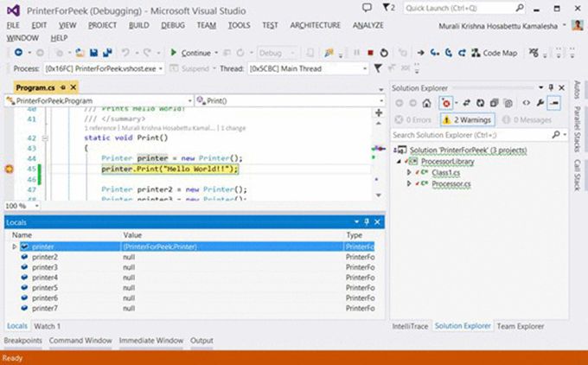Click the breakpoint marker on line 45
The width and height of the screenshot is (588, 365).
coord(9,170)
